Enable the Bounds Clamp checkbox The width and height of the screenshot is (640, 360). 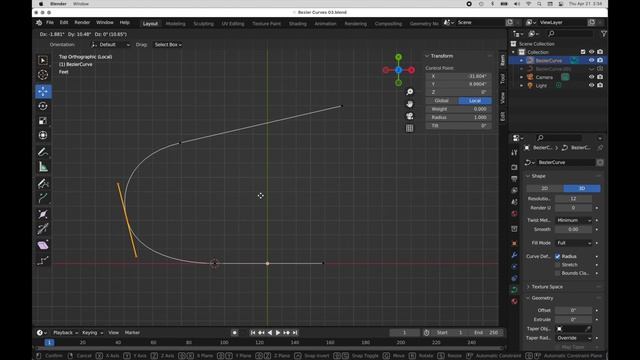[558, 273]
